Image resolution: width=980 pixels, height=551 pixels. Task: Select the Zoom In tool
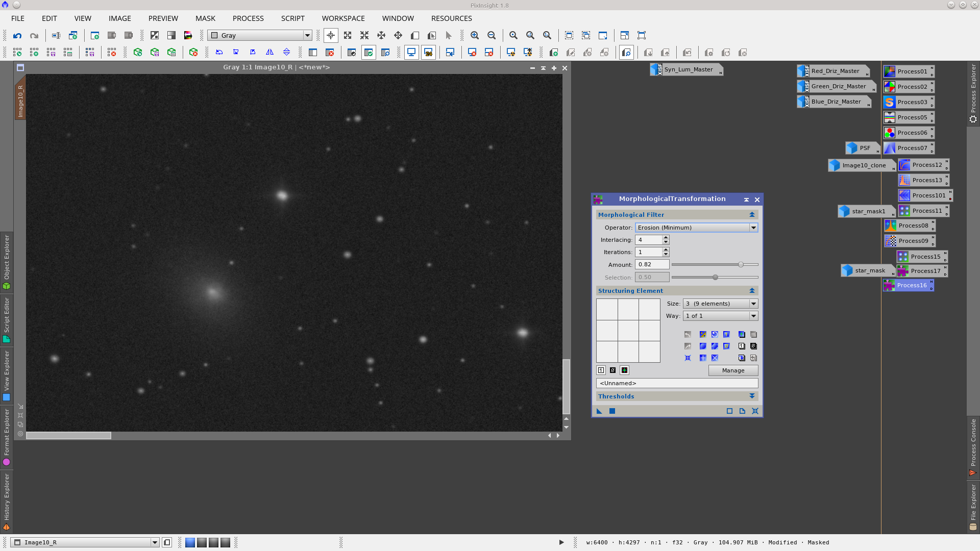[x=475, y=35]
